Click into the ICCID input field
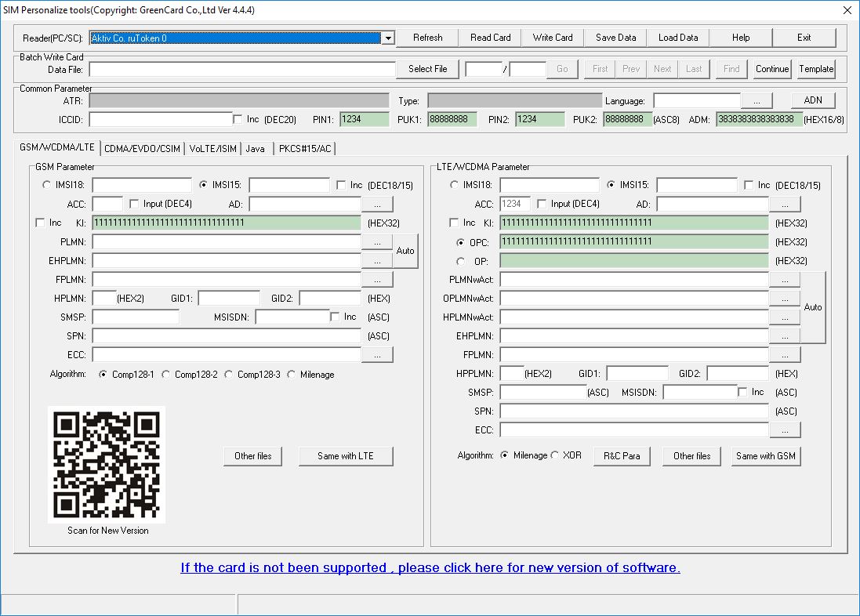The width and height of the screenshot is (860, 616). click(160, 120)
